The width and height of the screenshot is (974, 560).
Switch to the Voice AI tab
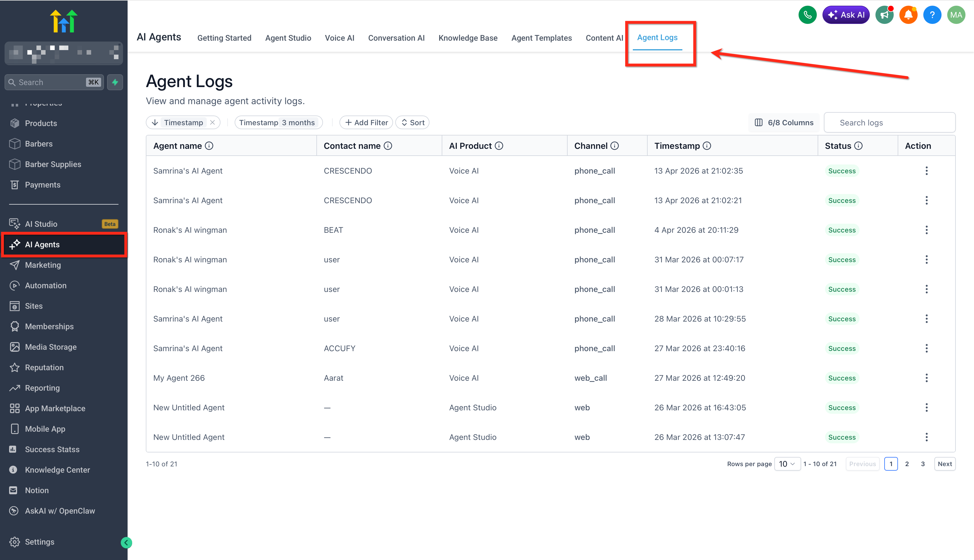click(x=339, y=38)
